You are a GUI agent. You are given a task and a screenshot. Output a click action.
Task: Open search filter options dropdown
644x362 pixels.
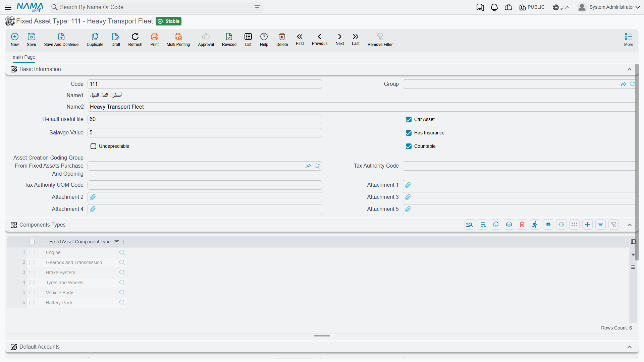pos(257,7)
